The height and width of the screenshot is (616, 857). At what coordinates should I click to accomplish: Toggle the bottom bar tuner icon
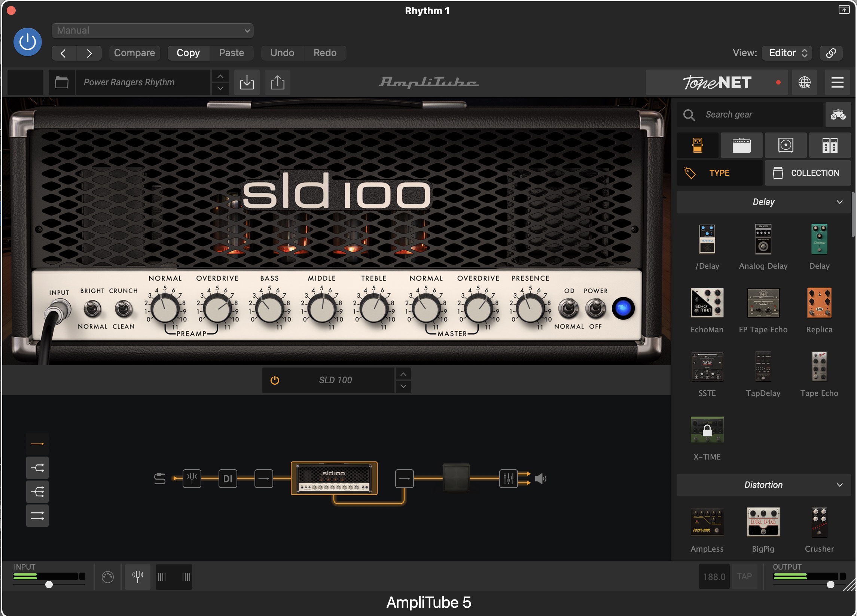point(138,577)
